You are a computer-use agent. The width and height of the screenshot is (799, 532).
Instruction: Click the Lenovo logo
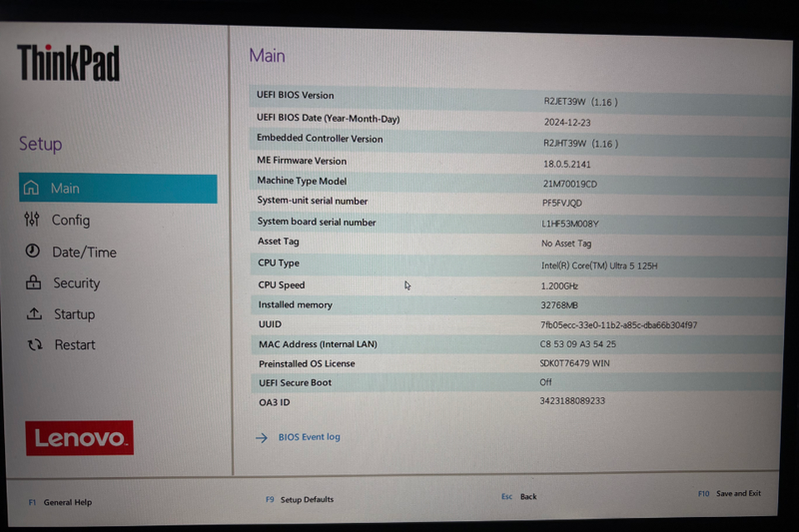[80, 438]
